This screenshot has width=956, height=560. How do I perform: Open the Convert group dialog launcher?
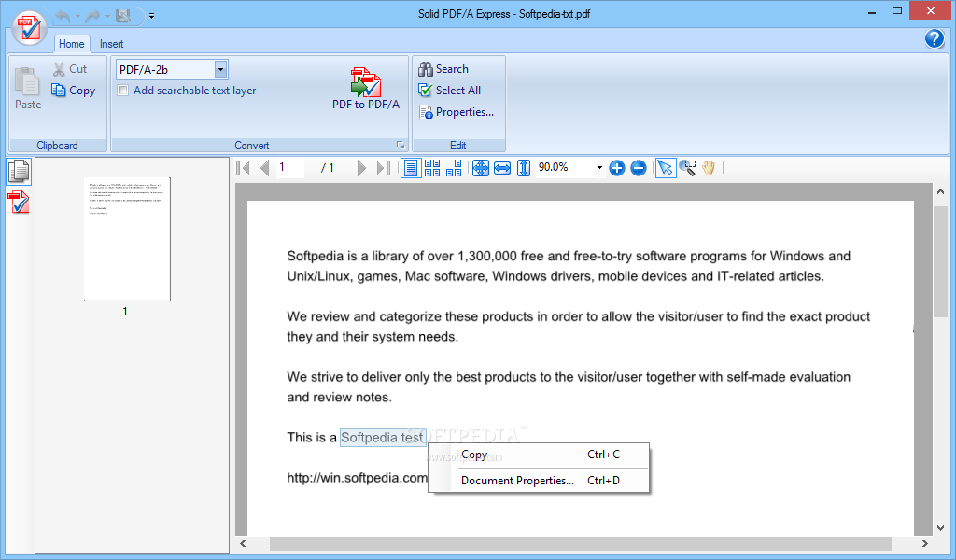click(x=401, y=145)
